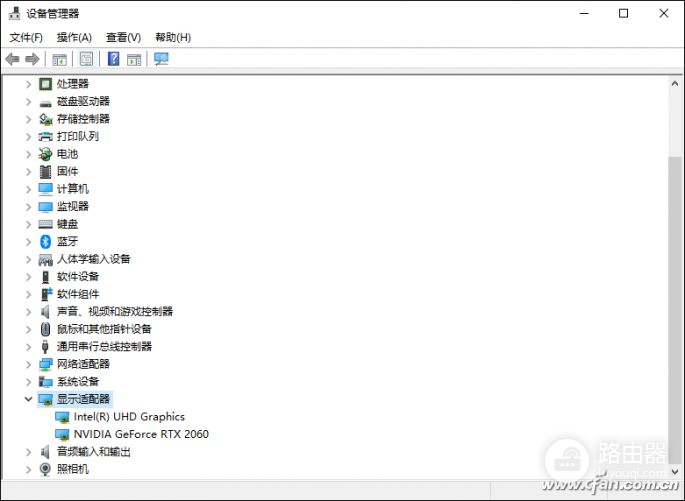Click the Device Manager title bar icon

coord(14,14)
